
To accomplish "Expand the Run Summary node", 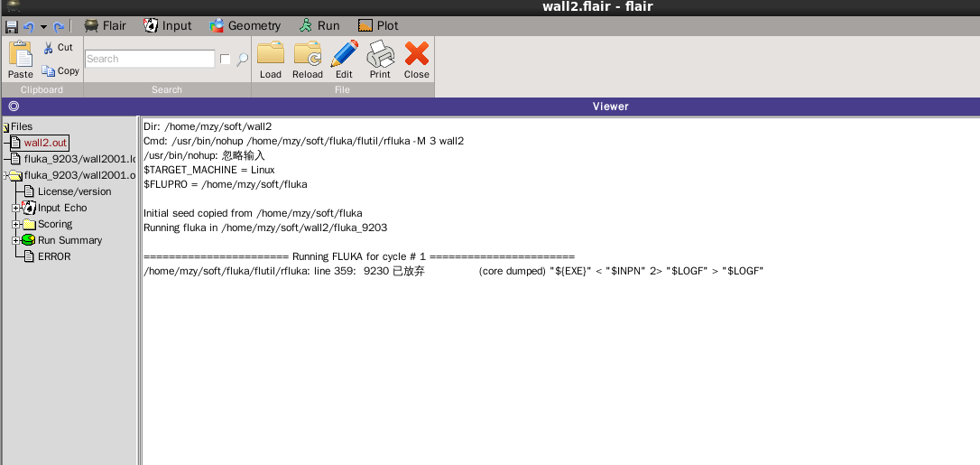I will 15,240.
